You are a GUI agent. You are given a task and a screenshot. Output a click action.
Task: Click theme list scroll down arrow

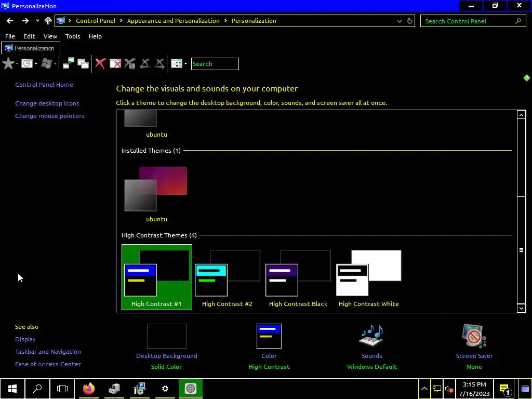(522, 308)
